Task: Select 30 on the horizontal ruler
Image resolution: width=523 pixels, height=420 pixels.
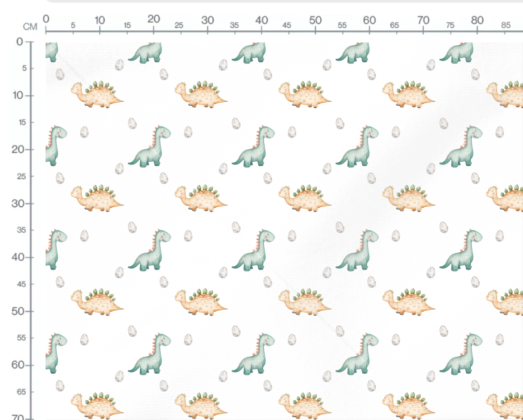Action: pos(208,19)
